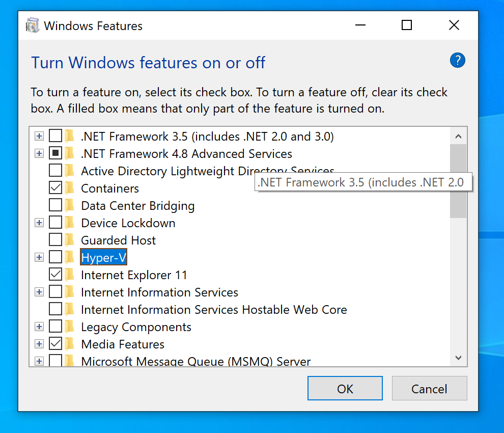504x433 pixels.
Task: Click the blue help question mark icon
Action: [x=457, y=60]
